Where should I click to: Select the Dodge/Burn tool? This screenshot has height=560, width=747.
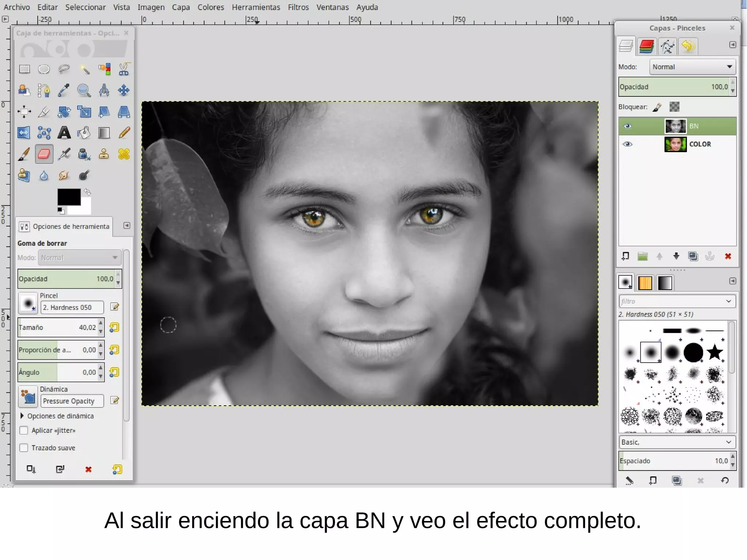click(84, 175)
